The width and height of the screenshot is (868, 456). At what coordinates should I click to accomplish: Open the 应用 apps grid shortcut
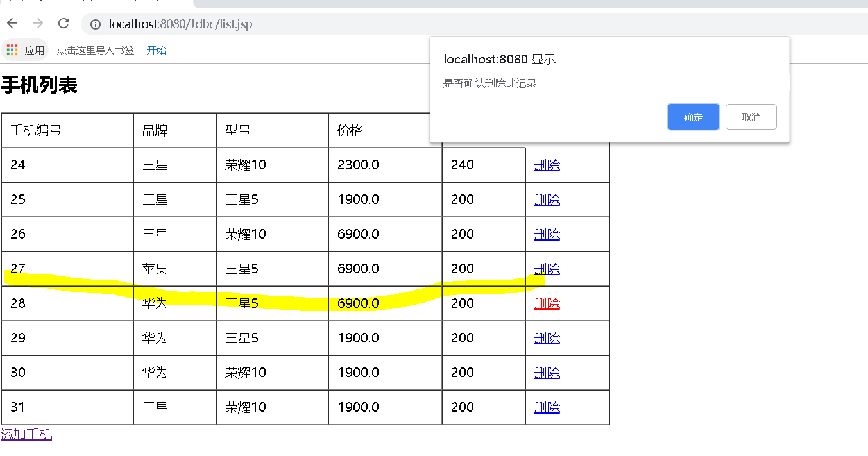26,50
